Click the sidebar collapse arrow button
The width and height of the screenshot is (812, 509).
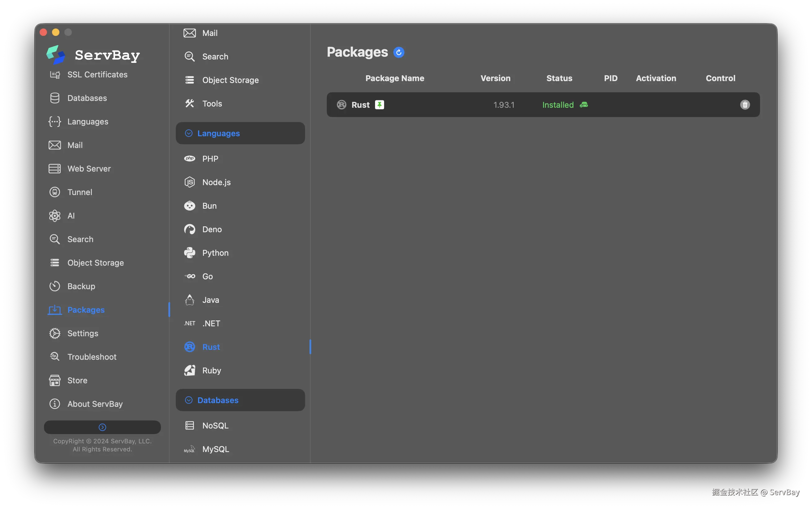pos(102,427)
